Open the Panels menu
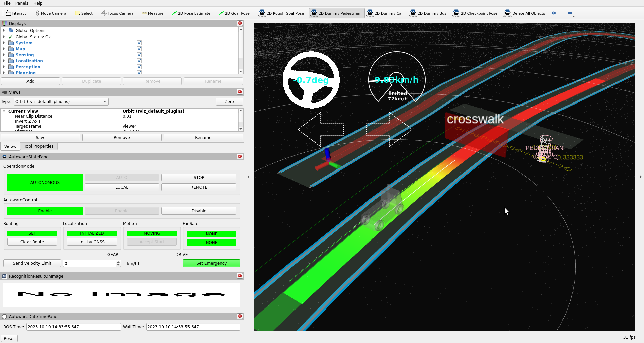 coord(22,3)
